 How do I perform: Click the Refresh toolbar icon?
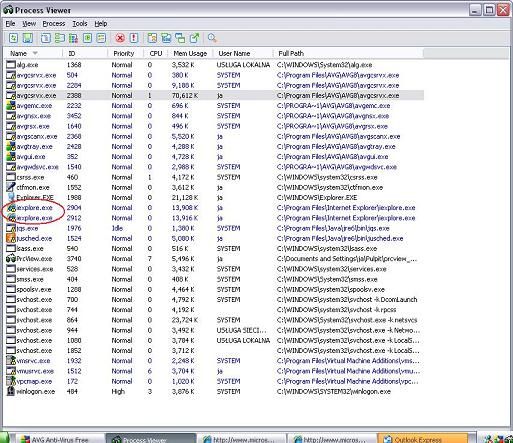point(13,38)
